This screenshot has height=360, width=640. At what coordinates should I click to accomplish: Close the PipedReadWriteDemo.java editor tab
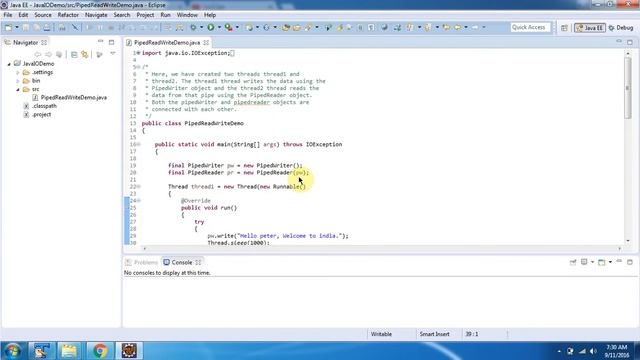207,42
